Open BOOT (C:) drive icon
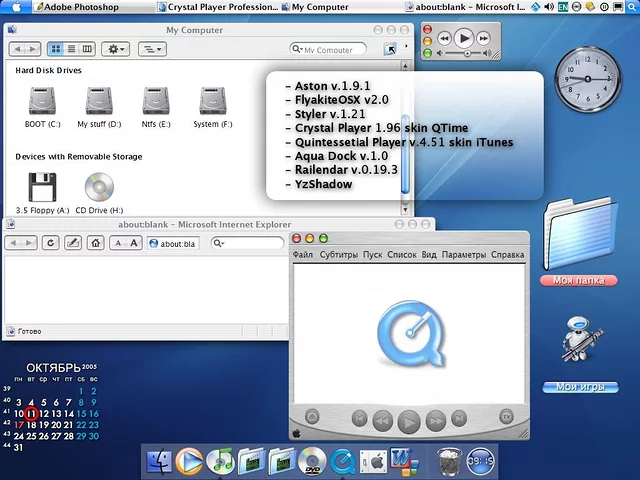The image size is (640, 480). (x=42, y=101)
